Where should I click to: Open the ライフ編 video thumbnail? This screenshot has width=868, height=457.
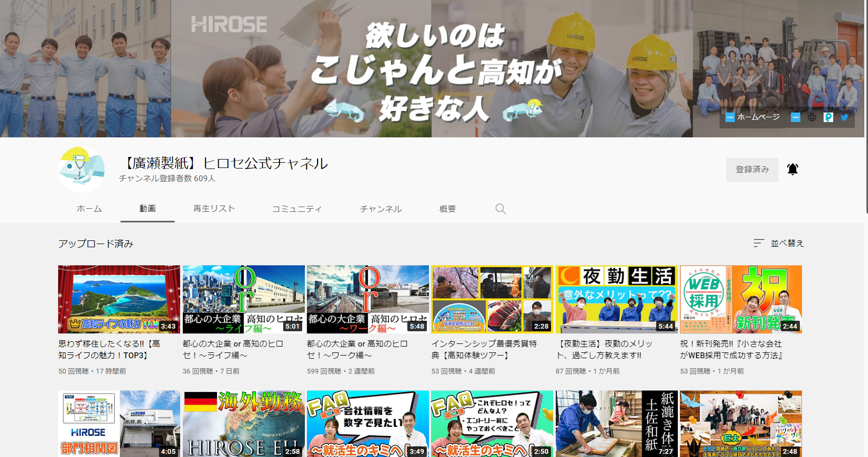244,299
